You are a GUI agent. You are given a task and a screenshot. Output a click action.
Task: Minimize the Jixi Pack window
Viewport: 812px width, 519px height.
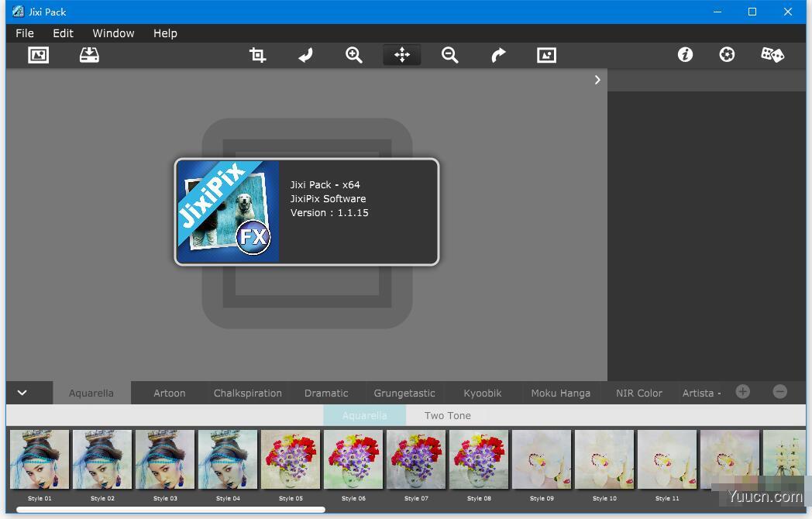point(717,12)
